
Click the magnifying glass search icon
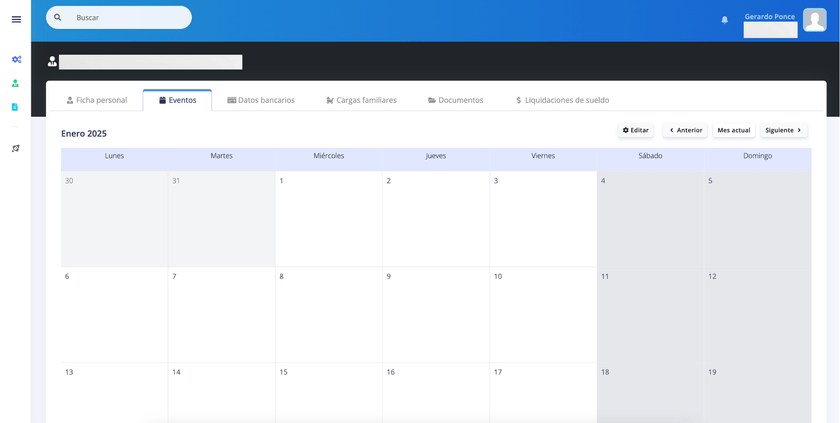coord(58,18)
